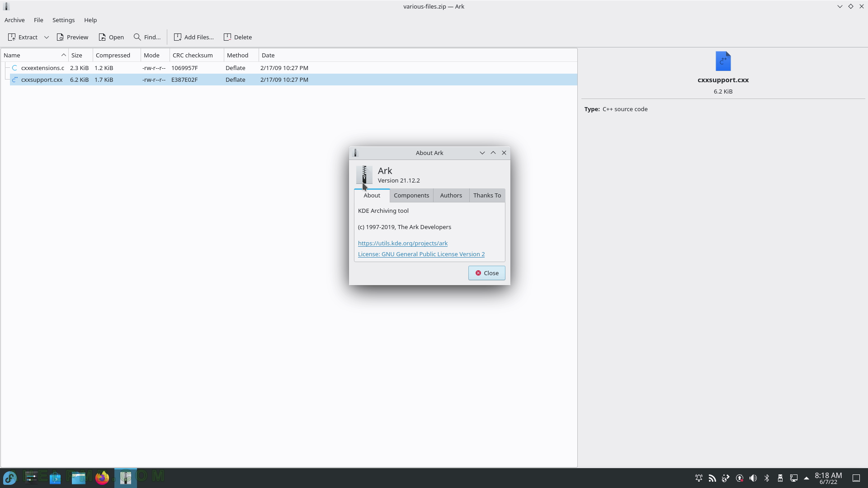Sort by the Compressed column header
Screen dimensions: 868x488
pos(117,55)
